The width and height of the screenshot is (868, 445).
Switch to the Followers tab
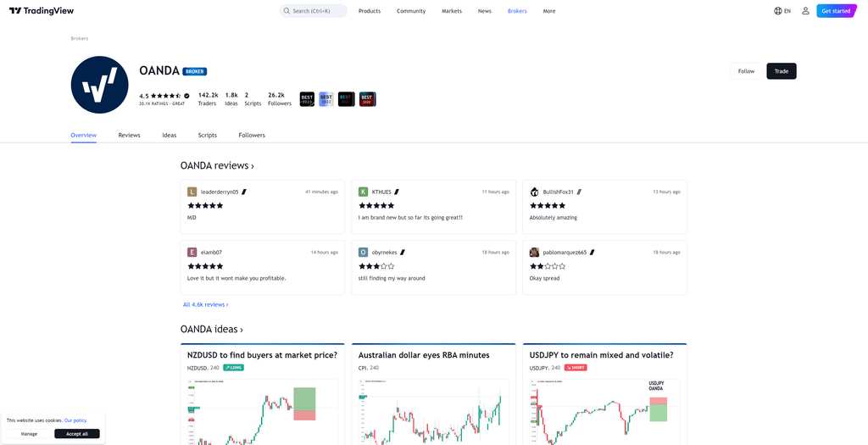[x=252, y=135]
